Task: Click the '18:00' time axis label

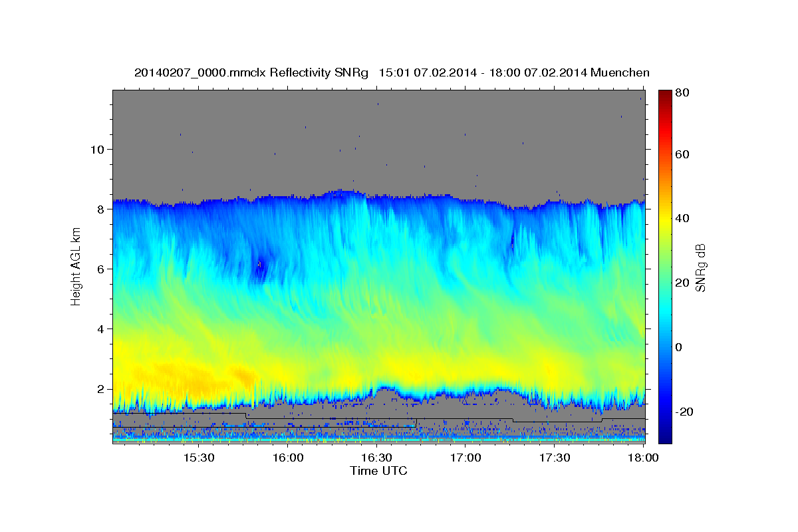Action: pyautogui.click(x=644, y=458)
